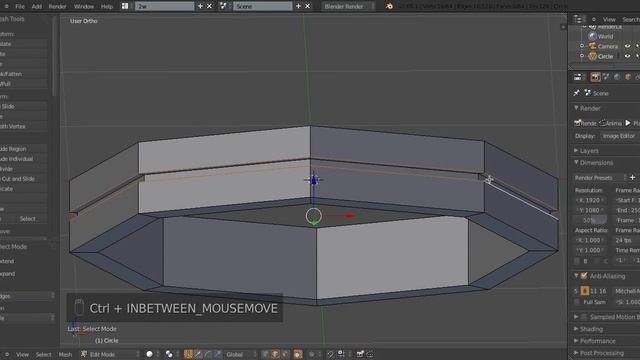Viewport: 640px width, 360px height.
Task: Open the snap element selector
Action: (343, 354)
